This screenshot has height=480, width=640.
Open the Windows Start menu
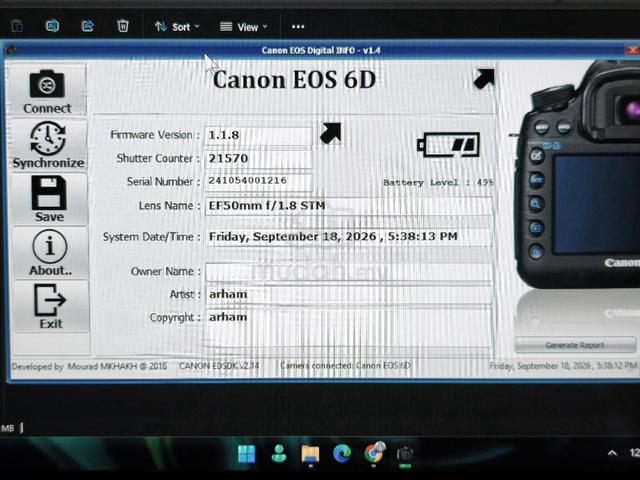tap(247, 453)
